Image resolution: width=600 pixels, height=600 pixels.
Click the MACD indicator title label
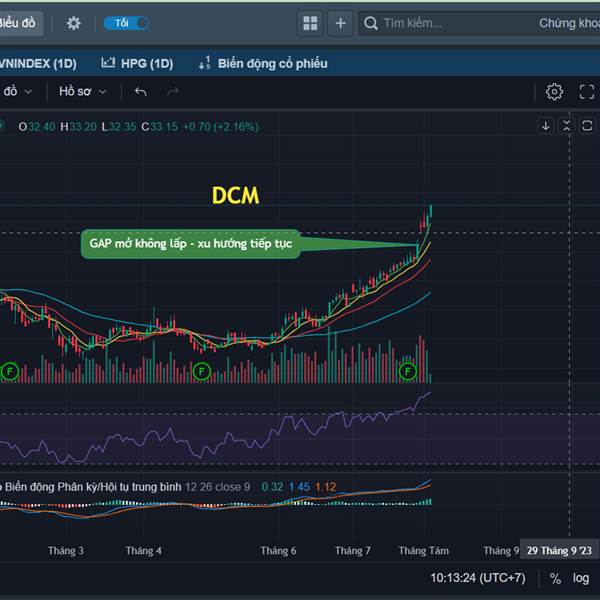93,487
